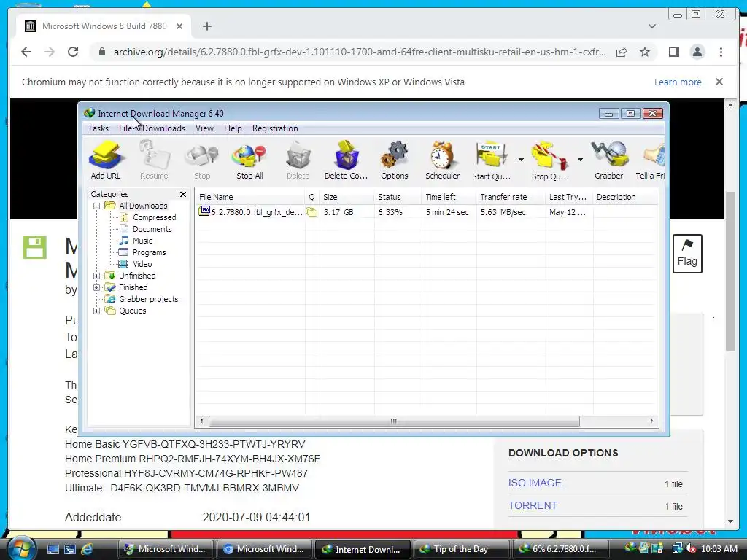The height and width of the screenshot is (560, 747).
Task: Select the Documents category
Action: click(152, 229)
